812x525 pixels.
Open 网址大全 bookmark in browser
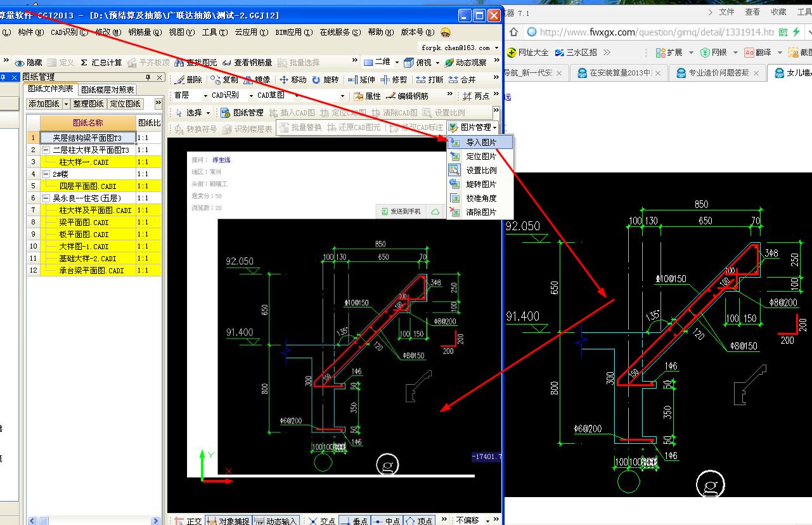point(527,53)
